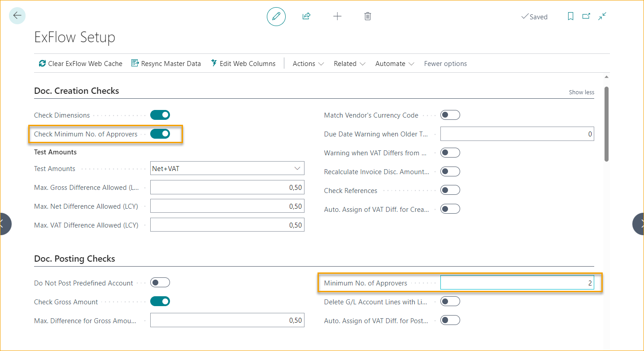644x351 pixels.
Task: Click Show less link
Action: tap(581, 92)
